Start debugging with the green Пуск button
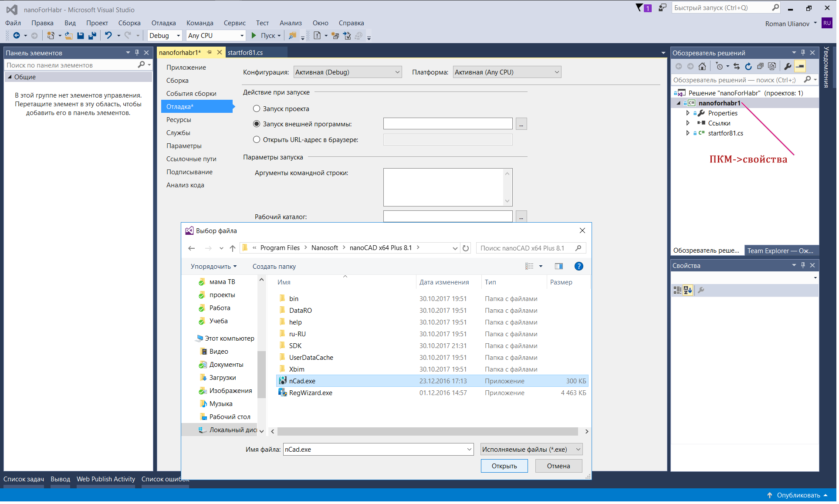This screenshot has height=504, width=839. [266, 36]
